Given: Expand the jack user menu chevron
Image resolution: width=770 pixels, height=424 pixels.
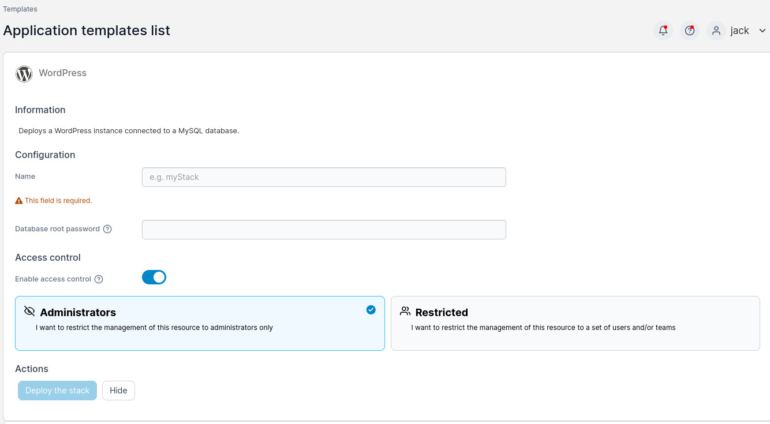Looking at the screenshot, I should click(x=763, y=31).
